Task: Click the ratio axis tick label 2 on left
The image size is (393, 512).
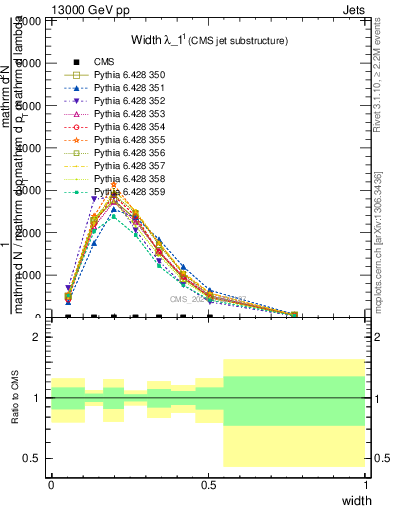Action: pos(35,337)
